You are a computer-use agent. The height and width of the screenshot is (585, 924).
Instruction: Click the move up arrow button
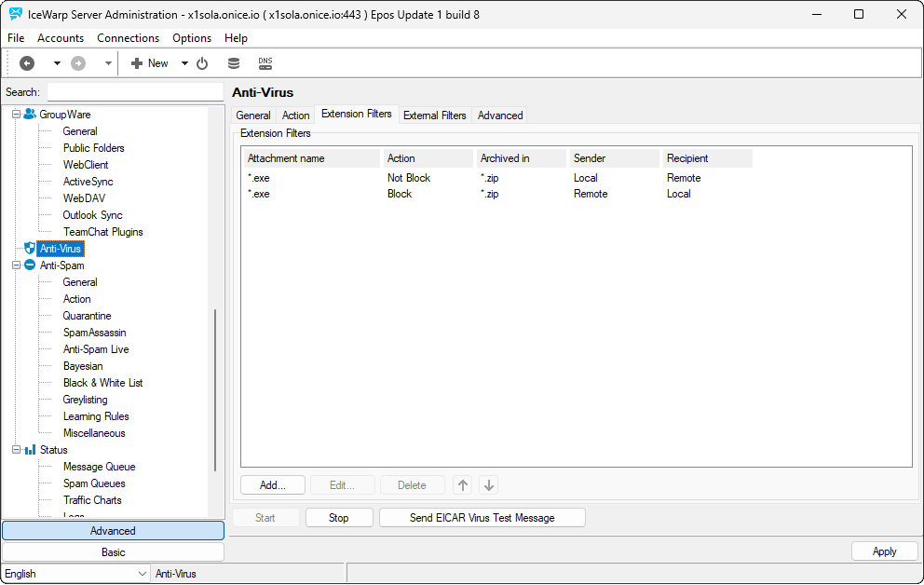point(463,485)
